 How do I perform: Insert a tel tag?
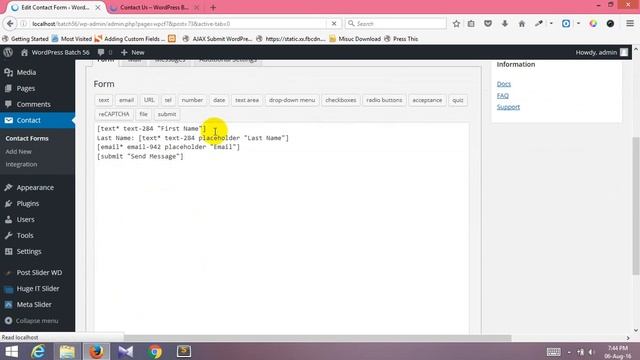pyautogui.click(x=168, y=100)
